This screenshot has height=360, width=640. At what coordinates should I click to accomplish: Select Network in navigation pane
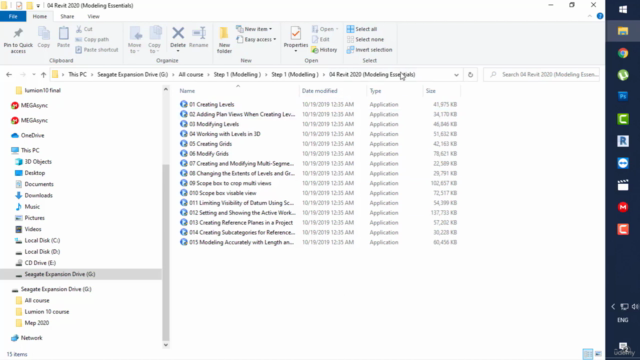click(x=31, y=338)
